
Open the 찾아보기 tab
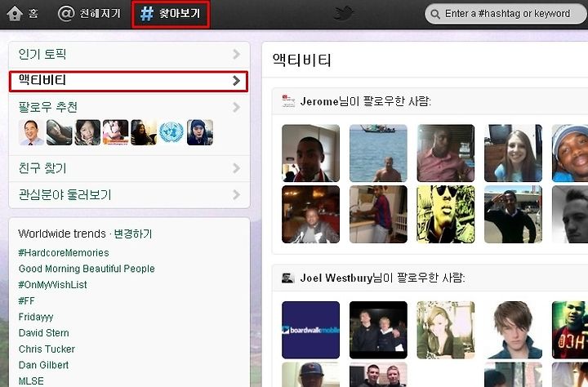[x=171, y=14]
